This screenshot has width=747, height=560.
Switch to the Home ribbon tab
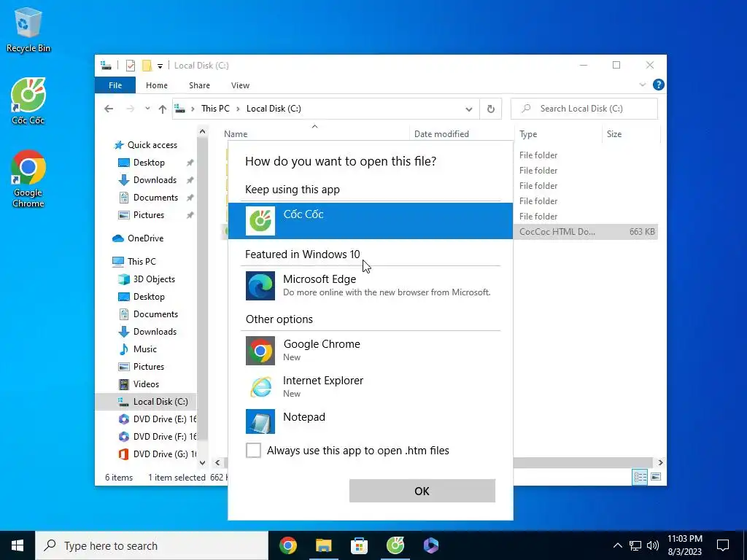tap(157, 85)
